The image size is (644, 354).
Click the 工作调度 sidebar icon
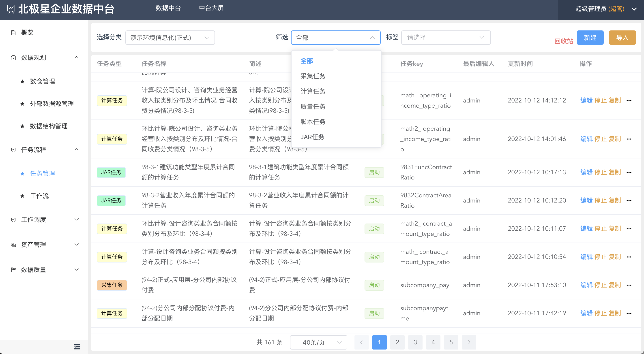[13, 220]
